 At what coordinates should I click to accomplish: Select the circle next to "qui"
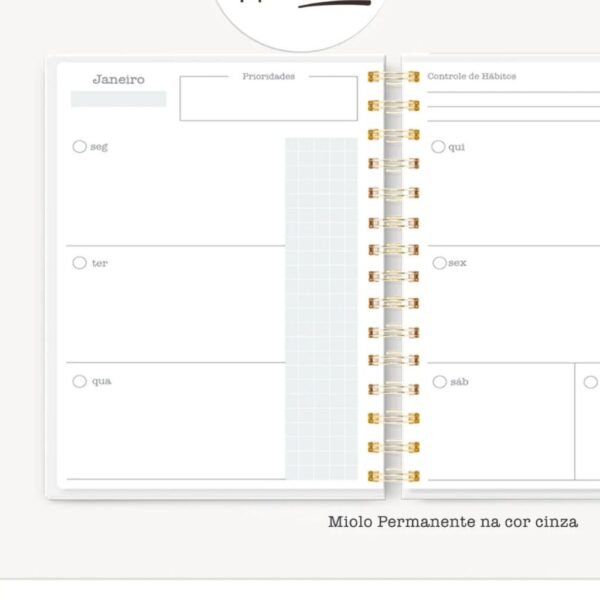tap(438, 147)
